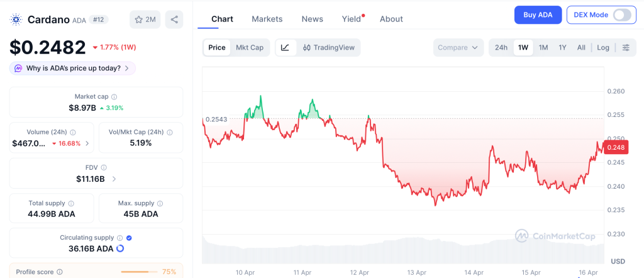Enable Log scale on chart
Viewport: 644px width, 278px height.
click(x=603, y=47)
